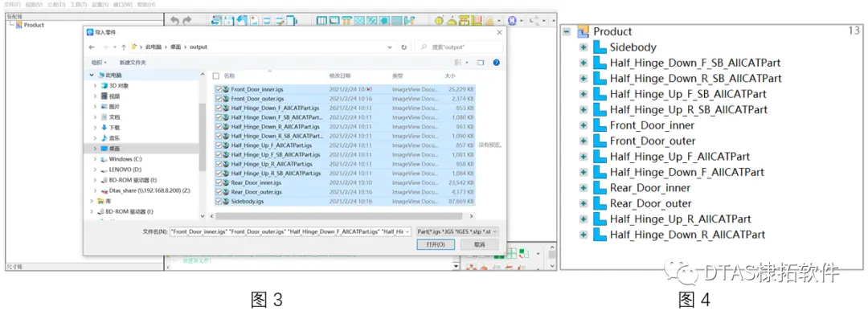Click the Product icon in assembly tree
This screenshot has width=868, height=311.
pos(18,25)
